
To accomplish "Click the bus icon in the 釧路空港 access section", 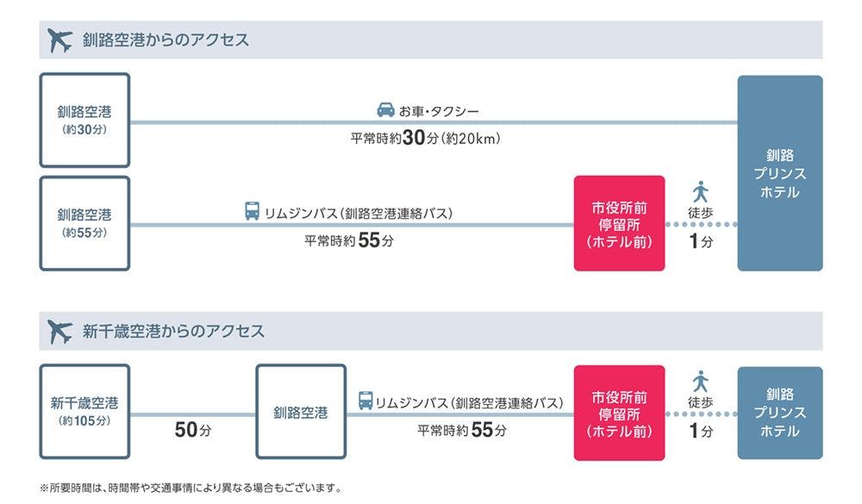I will [x=252, y=211].
